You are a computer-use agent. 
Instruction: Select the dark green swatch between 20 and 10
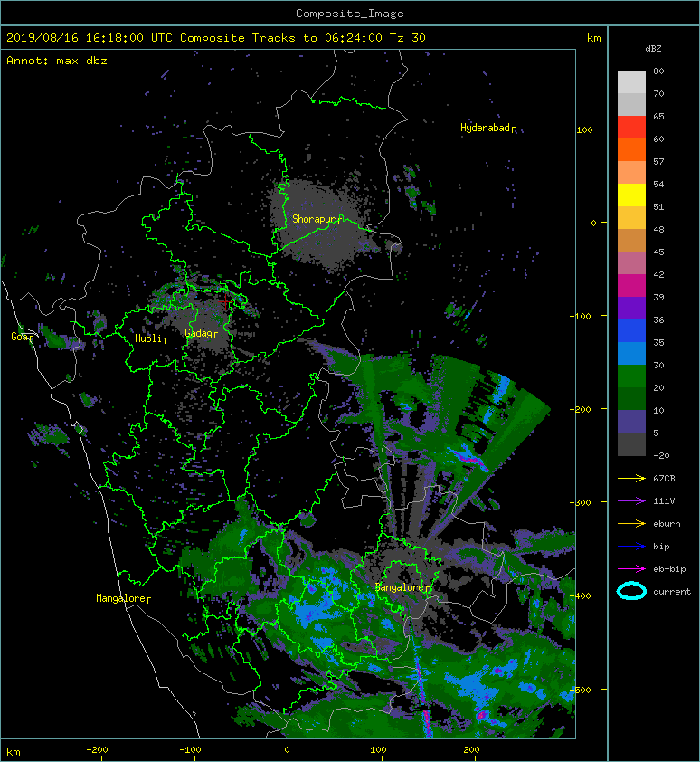631,398
